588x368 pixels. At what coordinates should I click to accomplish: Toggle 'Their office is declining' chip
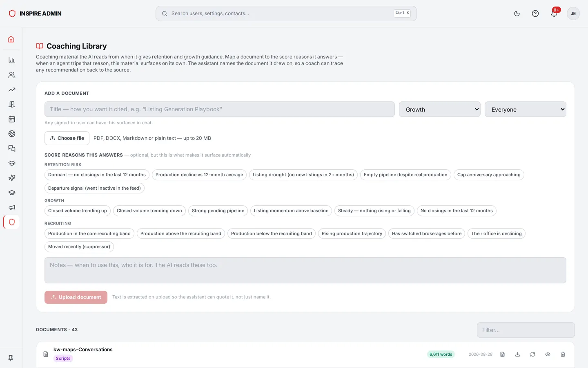tap(497, 233)
